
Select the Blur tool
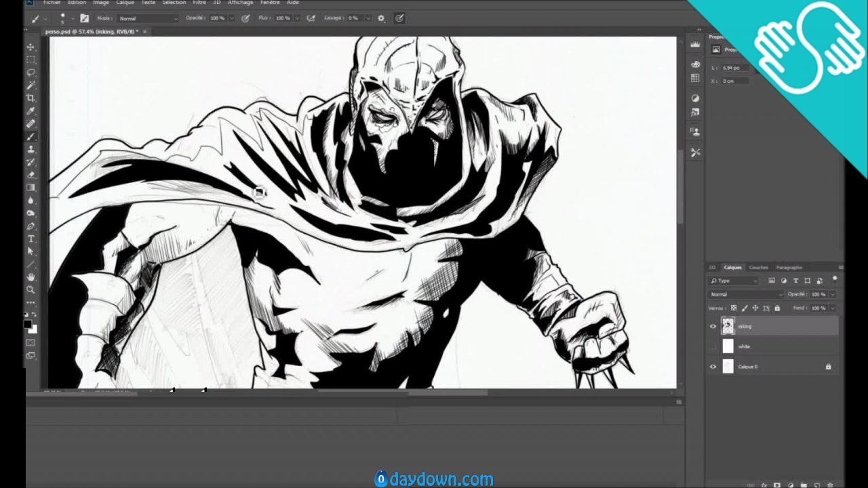click(31, 201)
